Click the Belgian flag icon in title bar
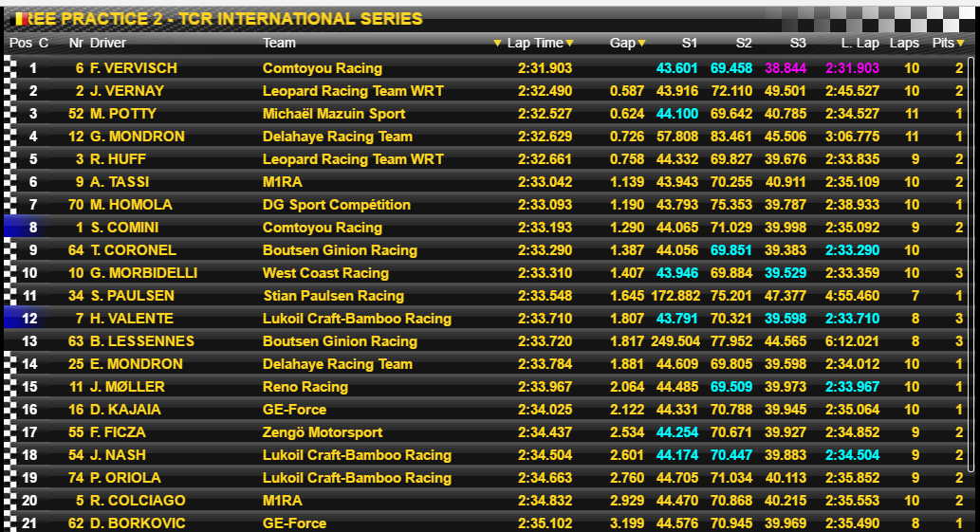 coord(21,19)
